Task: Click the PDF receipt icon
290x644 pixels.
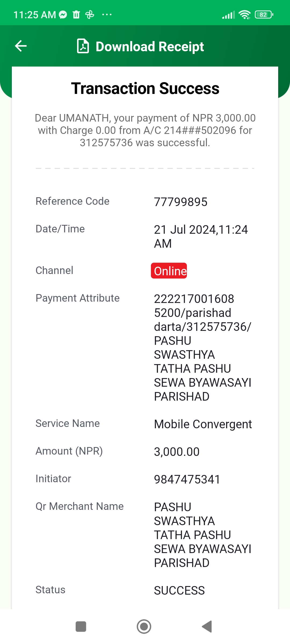Action: click(x=83, y=46)
